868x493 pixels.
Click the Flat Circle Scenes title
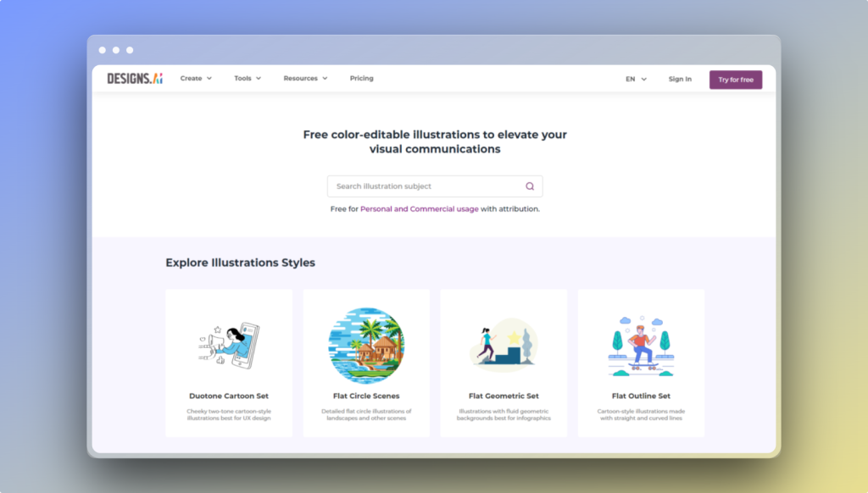click(x=366, y=396)
